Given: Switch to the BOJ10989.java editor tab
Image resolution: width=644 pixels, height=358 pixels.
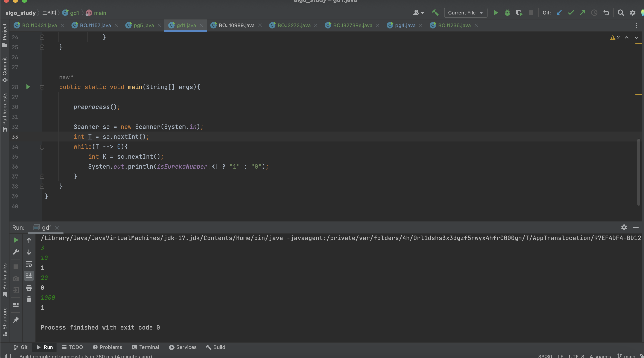Looking at the screenshot, I should click(236, 26).
